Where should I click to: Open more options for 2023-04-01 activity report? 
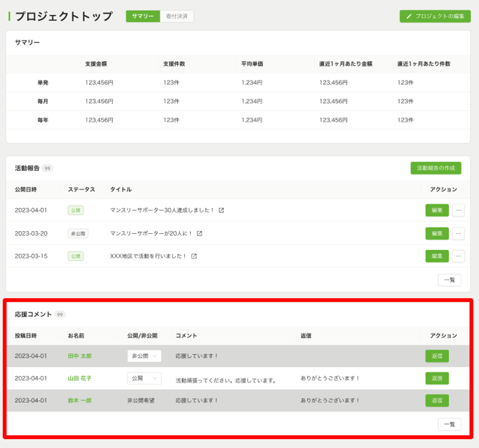pos(458,210)
